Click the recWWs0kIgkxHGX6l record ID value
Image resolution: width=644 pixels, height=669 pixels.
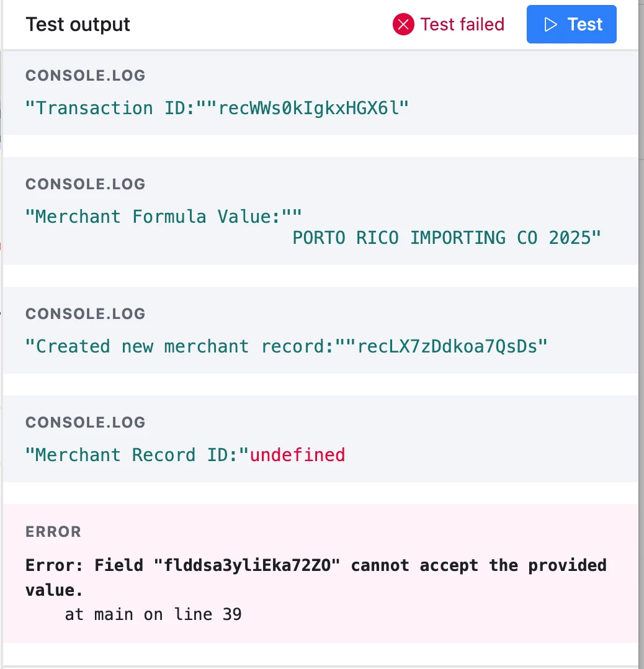[308, 108]
